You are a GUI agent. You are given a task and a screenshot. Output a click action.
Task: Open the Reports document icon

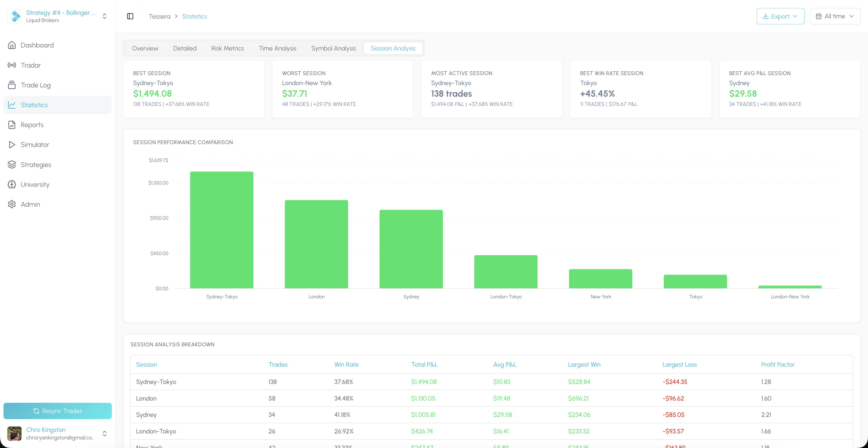click(x=12, y=125)
